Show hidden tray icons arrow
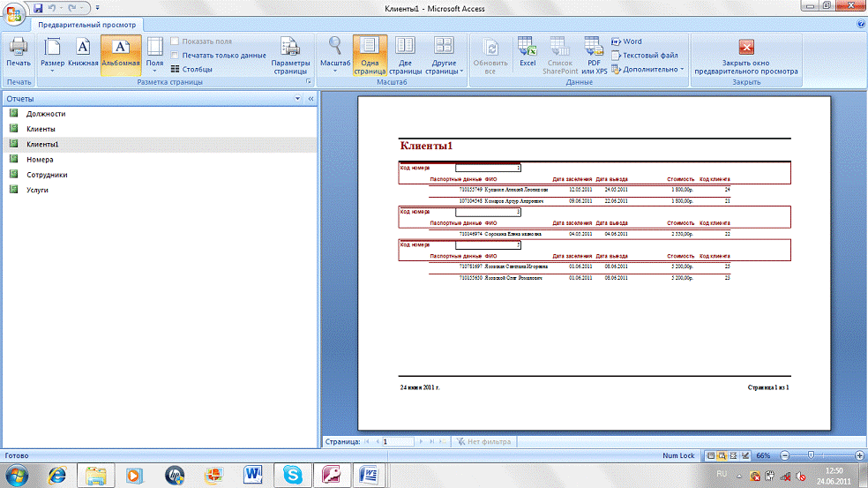 739,476
